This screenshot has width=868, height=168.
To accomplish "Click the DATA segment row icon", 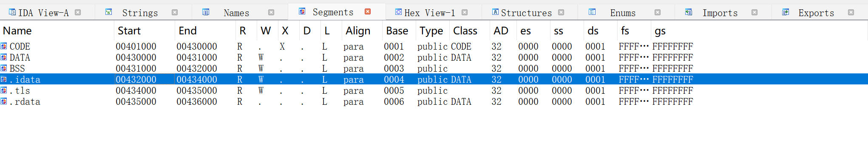I will 4,57.
